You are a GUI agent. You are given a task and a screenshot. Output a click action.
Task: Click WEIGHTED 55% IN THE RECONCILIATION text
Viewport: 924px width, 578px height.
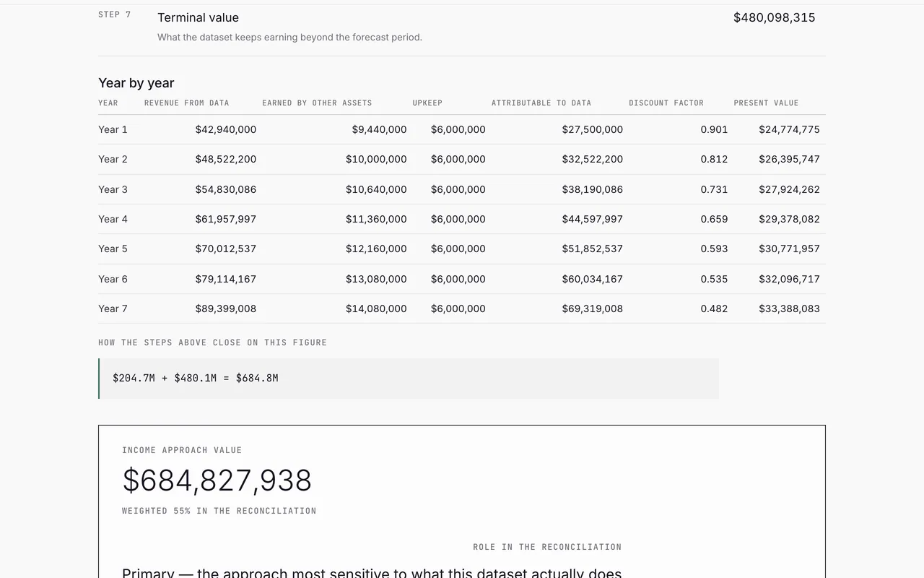(x=219, y=511)
